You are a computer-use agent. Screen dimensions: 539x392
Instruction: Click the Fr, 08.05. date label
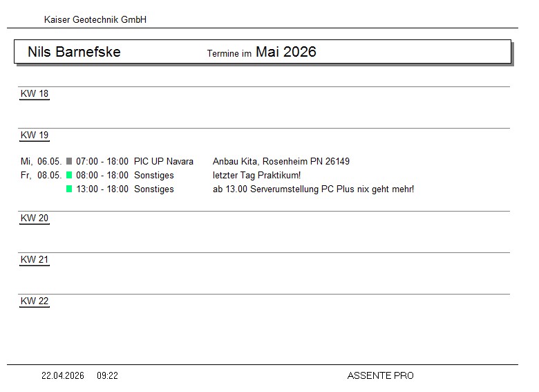pos(41,176)
